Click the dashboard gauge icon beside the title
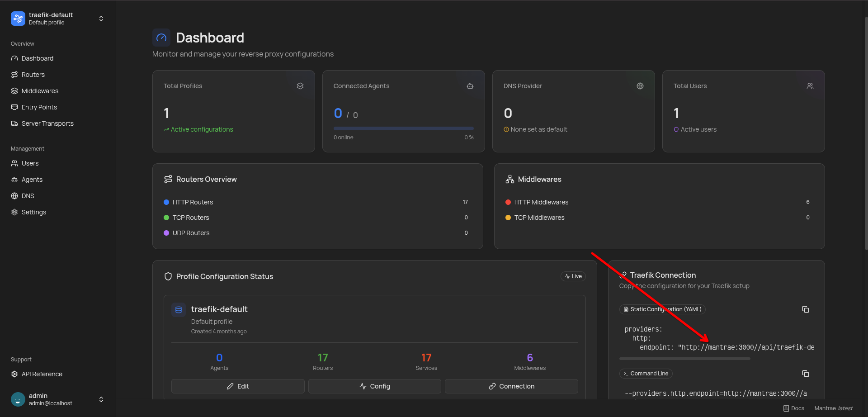Viewport: 868px width, 417px height. coord(161,38)
